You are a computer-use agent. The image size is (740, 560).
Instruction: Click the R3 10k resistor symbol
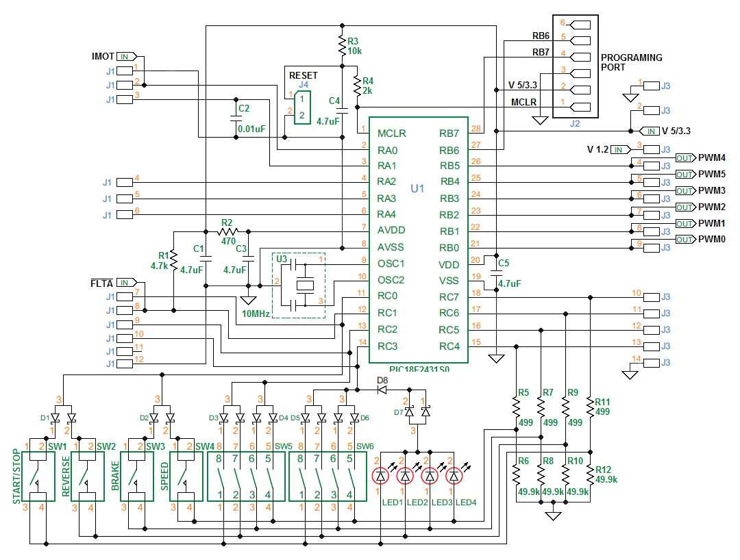coord(341,47)
